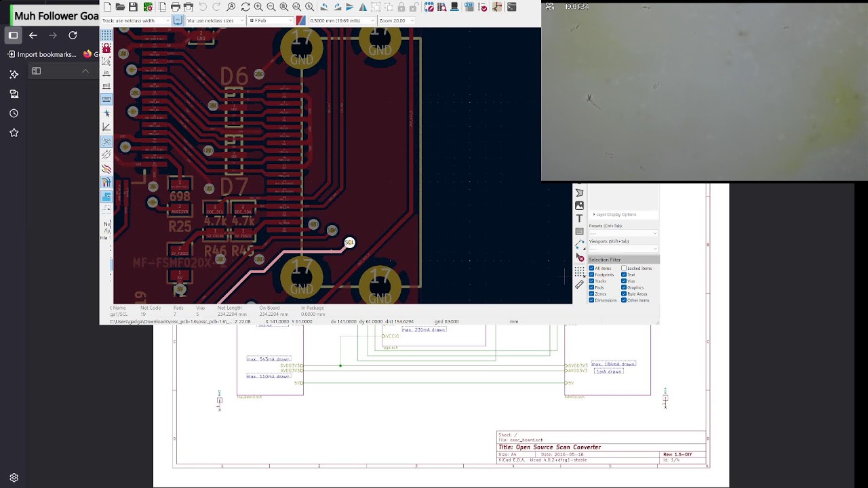Viewport: 868px width, 488px height.
Task: Select the Add text box tool
Action: point(579,231)
